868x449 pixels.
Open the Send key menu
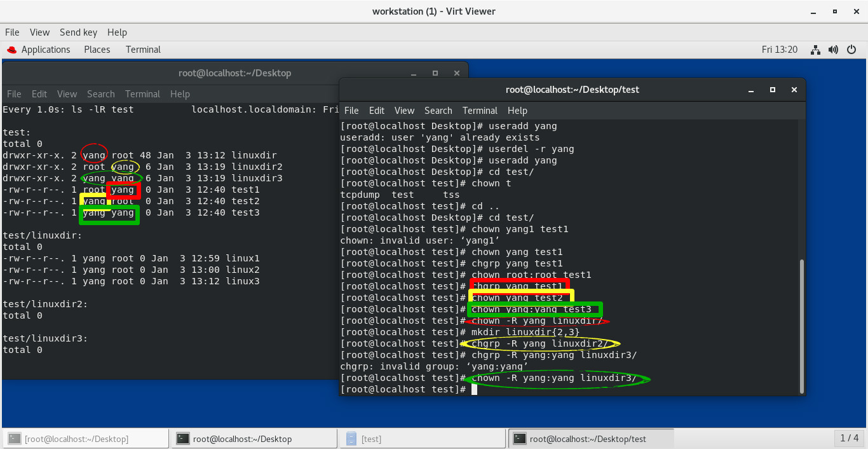79,32
